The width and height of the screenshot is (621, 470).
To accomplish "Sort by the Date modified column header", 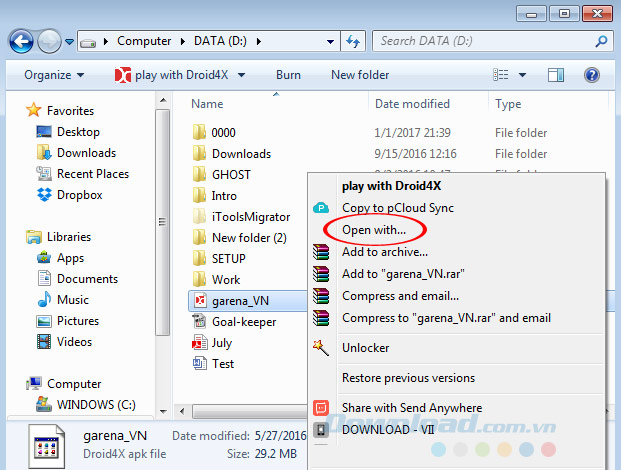I will click(x=414, y=104).
